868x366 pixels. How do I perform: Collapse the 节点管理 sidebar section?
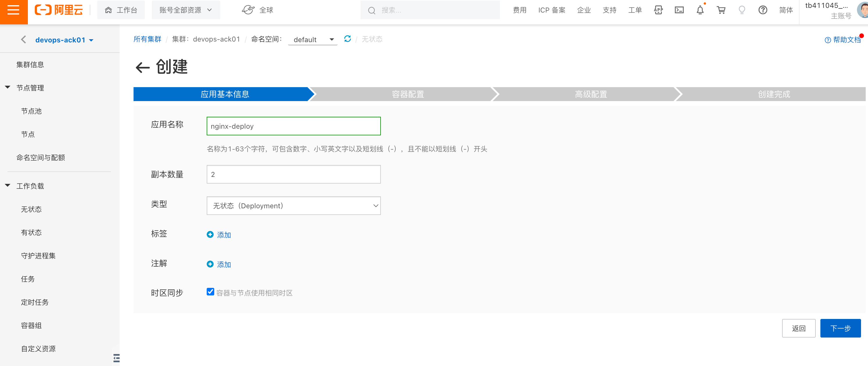(8, 88)
